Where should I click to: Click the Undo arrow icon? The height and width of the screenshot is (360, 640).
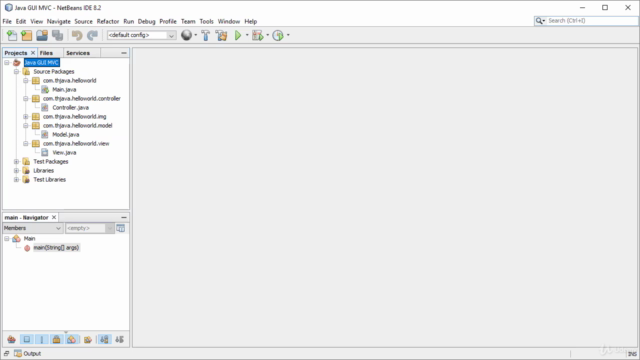point(77,36)
